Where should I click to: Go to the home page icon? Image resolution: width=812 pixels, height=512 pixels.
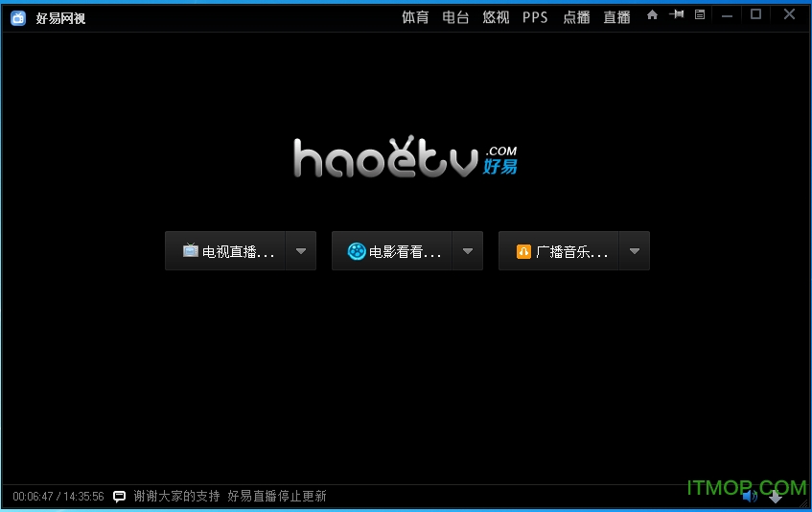(652, 15)
